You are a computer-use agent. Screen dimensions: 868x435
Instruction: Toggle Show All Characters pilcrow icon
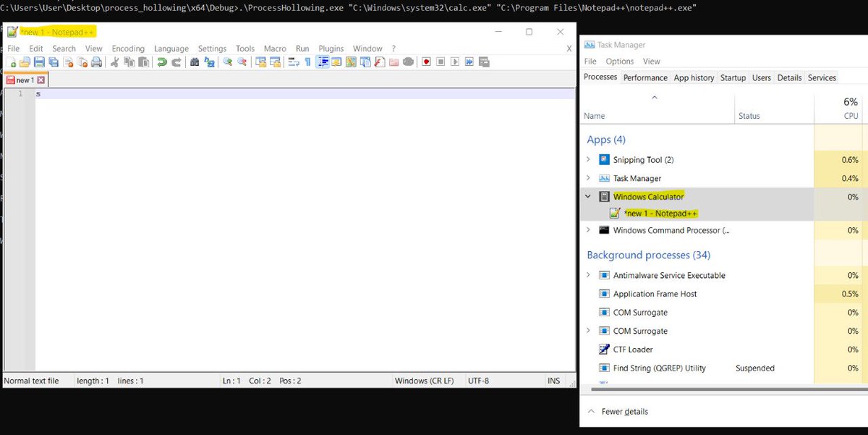[308, 62]
